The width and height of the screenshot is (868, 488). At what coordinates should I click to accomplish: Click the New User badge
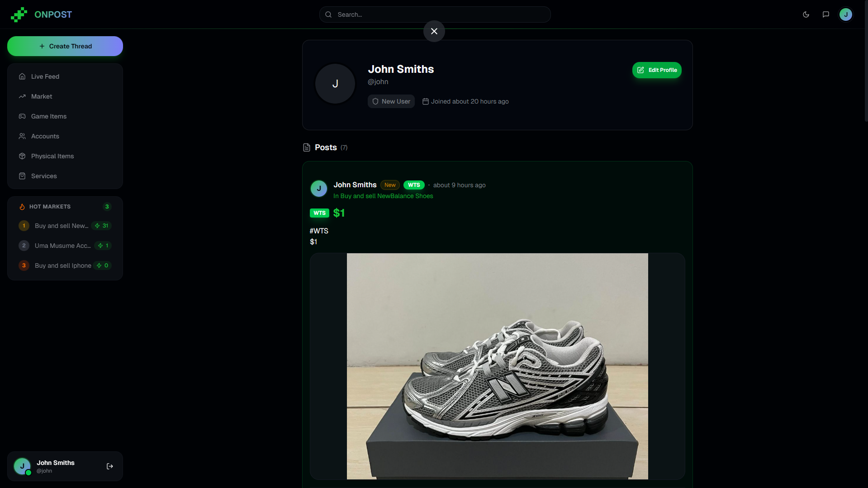point(391,101)
